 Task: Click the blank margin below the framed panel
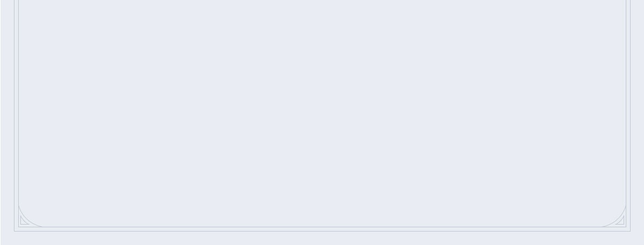[x=322, y=238]
